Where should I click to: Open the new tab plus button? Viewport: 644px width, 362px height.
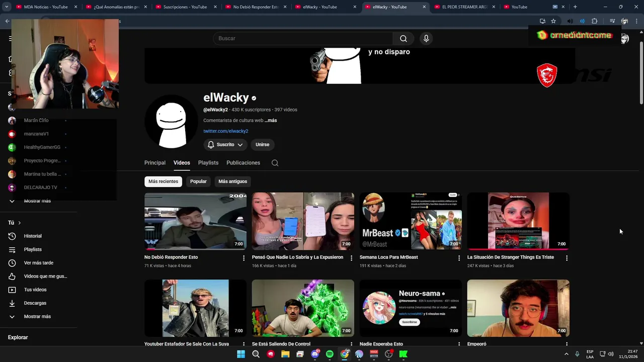point(575,7)
